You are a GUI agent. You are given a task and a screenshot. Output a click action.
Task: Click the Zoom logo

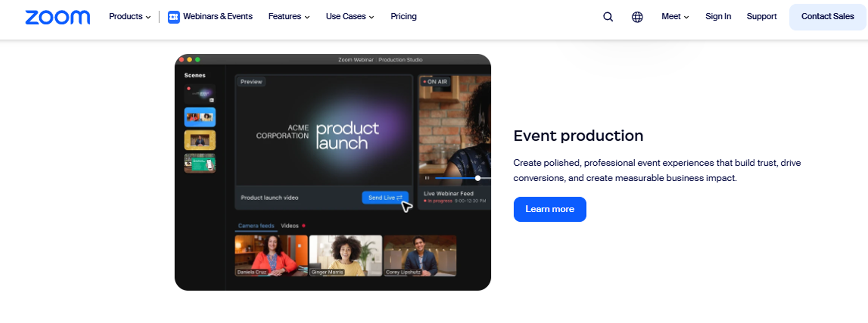click(57, 17)
